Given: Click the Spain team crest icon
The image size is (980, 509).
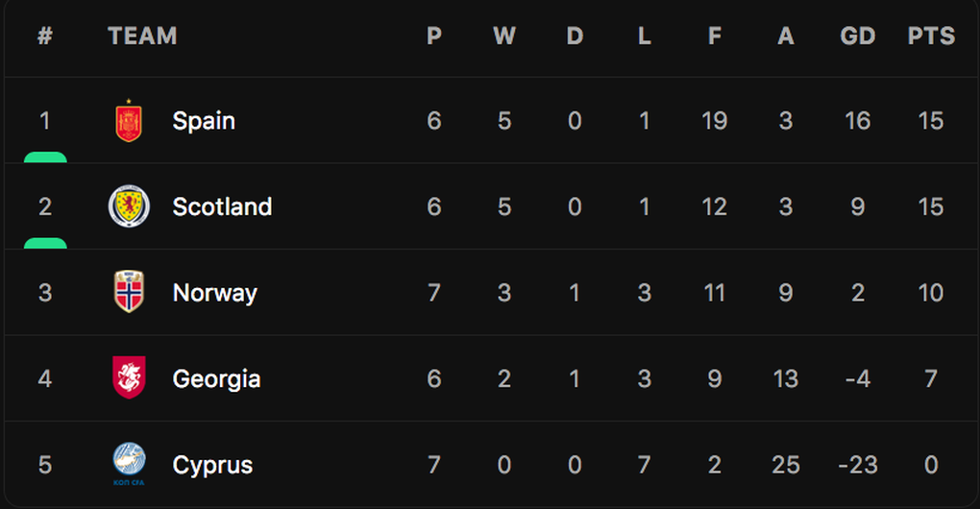Looking at the screenshot, I should (x=129, y=121).
